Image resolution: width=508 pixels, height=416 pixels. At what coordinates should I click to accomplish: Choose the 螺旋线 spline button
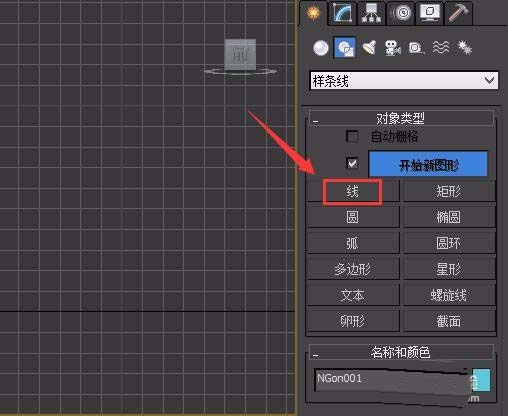(449, 295)
